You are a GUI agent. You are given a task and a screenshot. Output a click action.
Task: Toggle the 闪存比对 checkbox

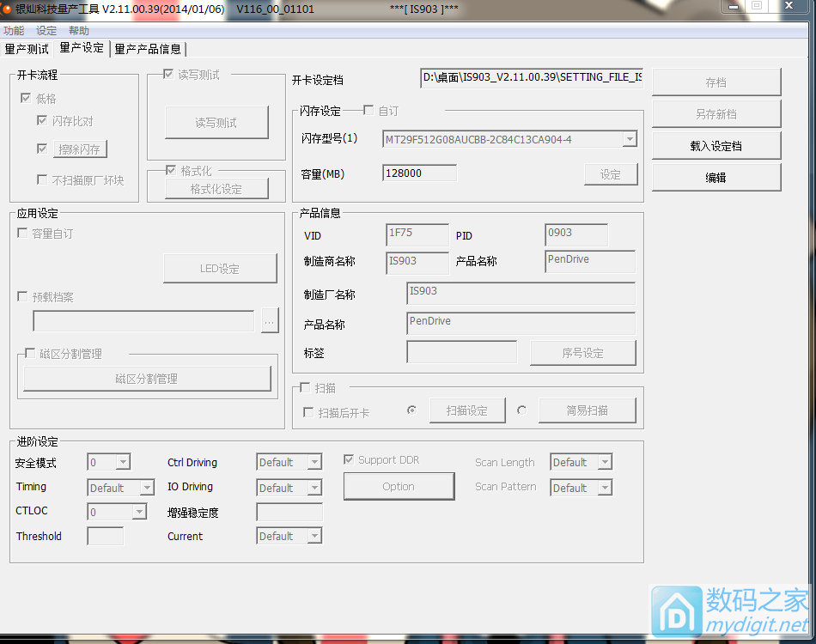(x=42, y=121)
